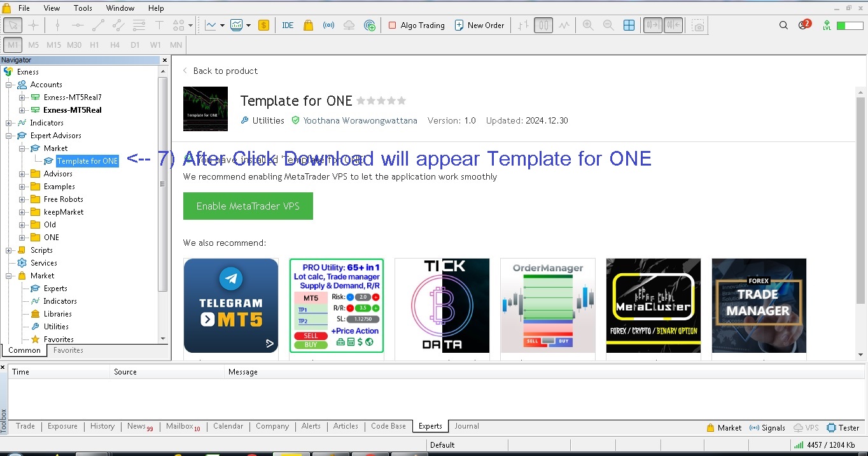This screenshot has width=868, height=456.
Task: Open the chart templates dropdown arrow
Action: pyautogui.click(x=248, y=25)
